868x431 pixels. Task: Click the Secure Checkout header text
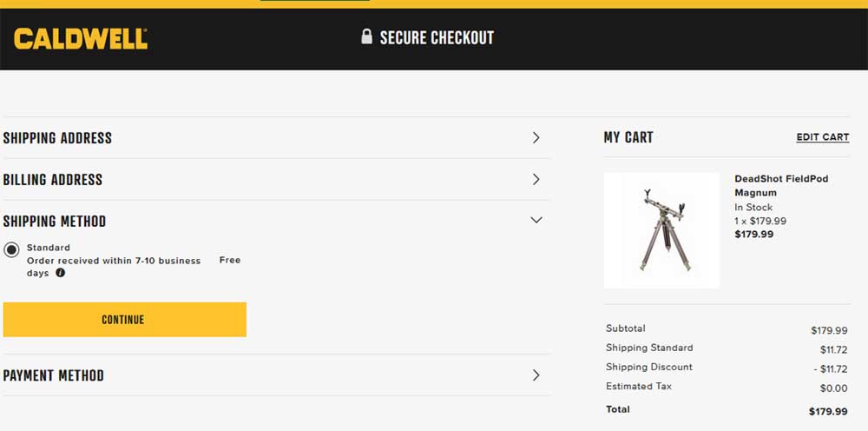(x=437, y=37)
